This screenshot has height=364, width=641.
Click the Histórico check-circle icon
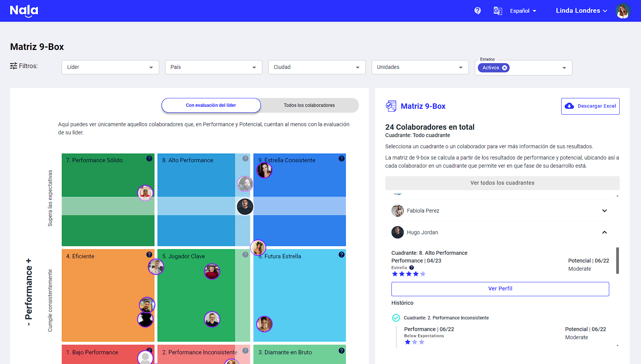(396, 318)
